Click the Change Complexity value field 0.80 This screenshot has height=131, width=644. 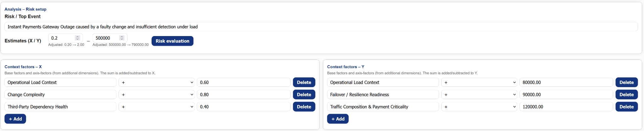pyautogui.click(x=243, y=95)
